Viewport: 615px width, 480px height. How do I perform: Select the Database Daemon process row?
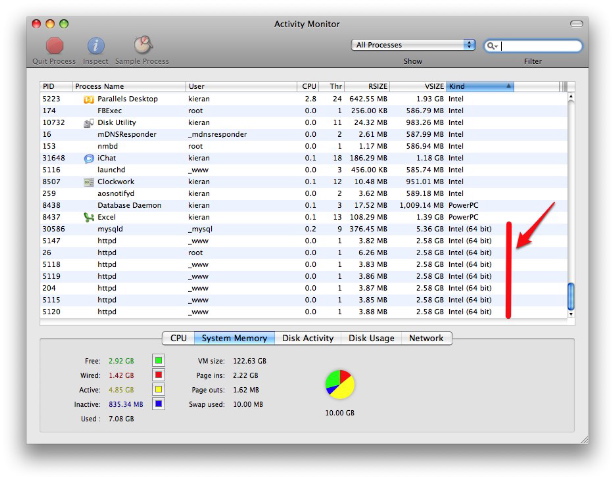click(x=304, y=205)
